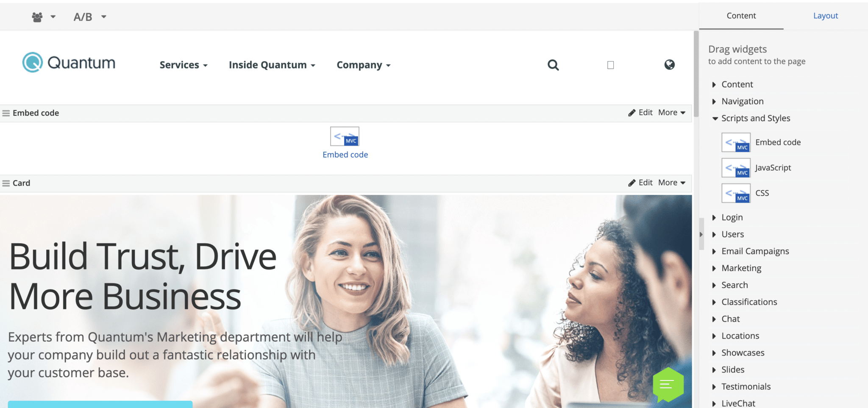Click the Quantum logo
The height and width of the screenshot is (408, 868).
click(69, 63)
